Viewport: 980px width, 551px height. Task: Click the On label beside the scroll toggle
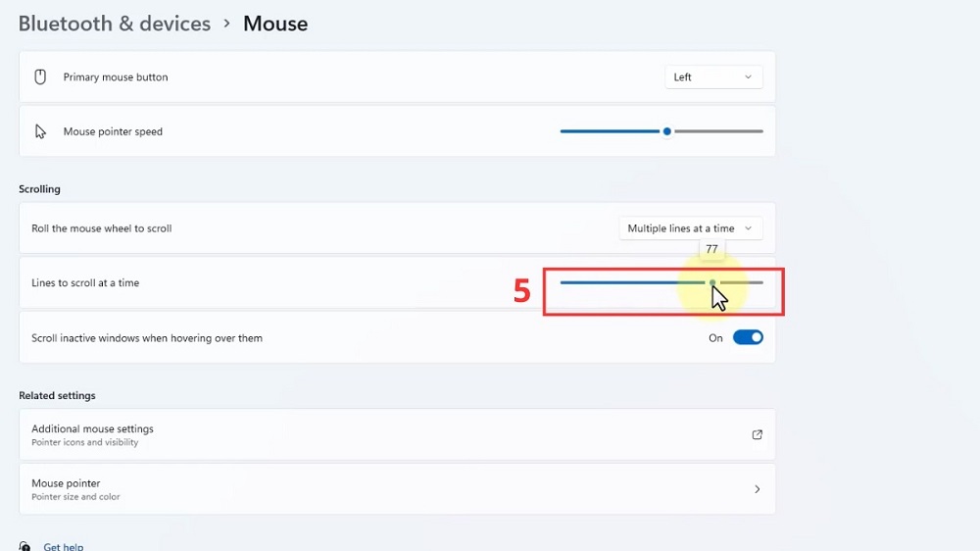[x=715, y=338]
